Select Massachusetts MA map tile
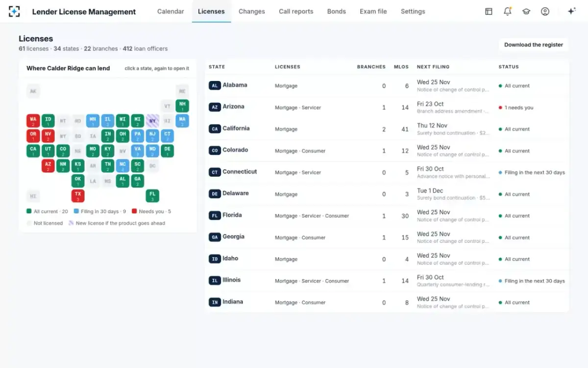The width and height of the screenshot is (588, 368). [x=182, y=121]
